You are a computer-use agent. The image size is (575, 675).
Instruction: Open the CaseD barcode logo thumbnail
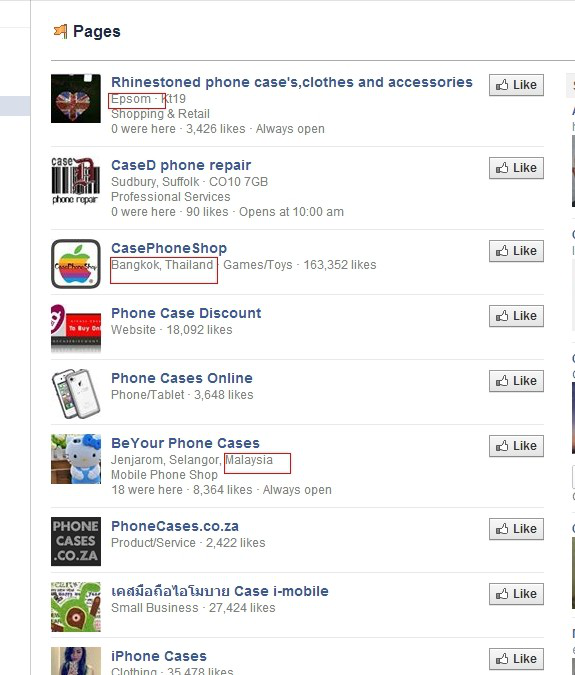[76, 182]
